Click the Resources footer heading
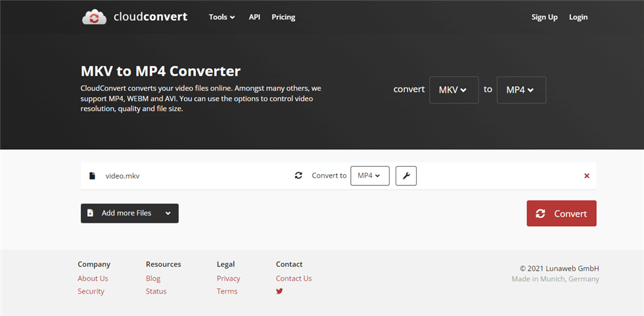644x316 pixels. (164, 264)
